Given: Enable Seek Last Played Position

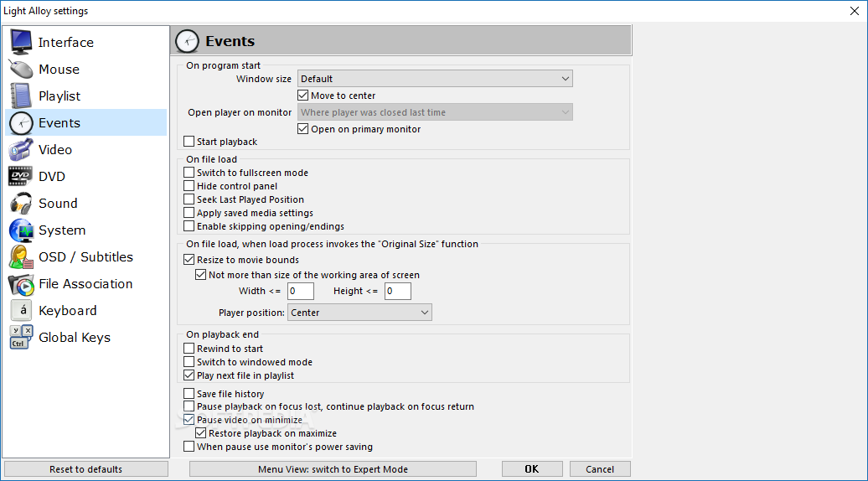Looking at the screenshot, I should point(189,199).
